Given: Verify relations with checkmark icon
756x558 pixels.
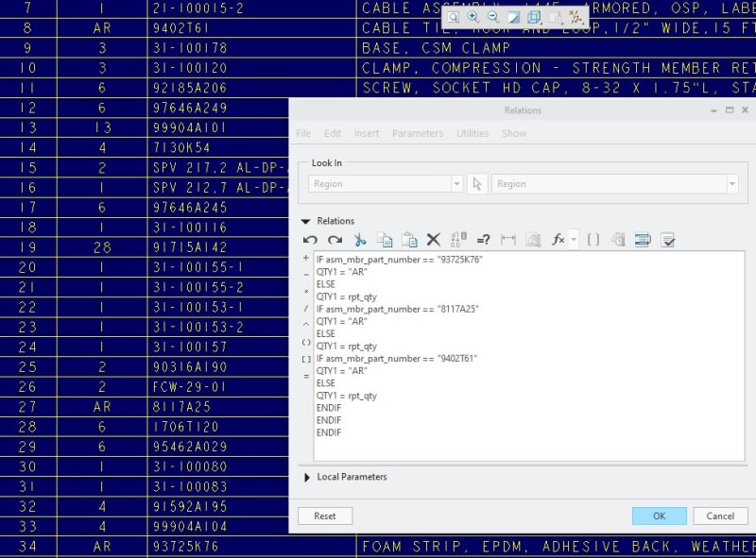Looking at the screenshot, I should point(668,240).
